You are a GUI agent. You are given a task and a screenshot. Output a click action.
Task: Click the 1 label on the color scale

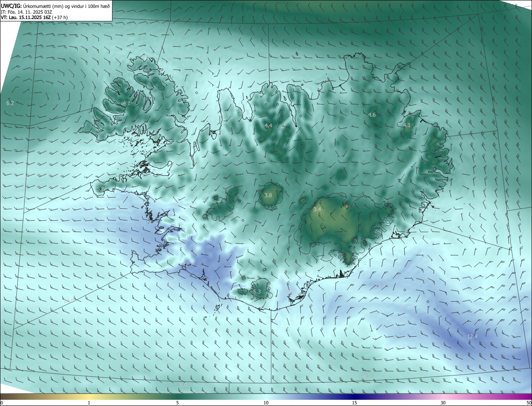pos(89,403)
